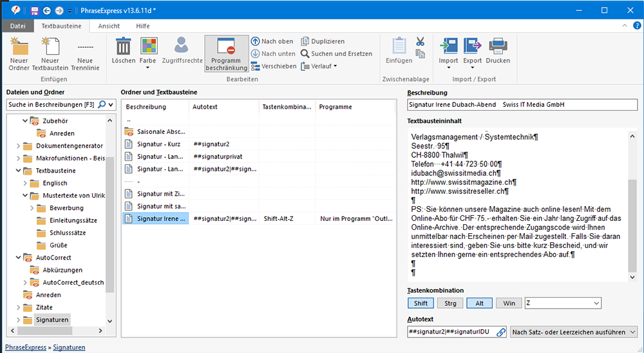This screenshot has height=353, width=644.
Task: Collapse the ribbon with the chevron
Action: coord(625,26)
